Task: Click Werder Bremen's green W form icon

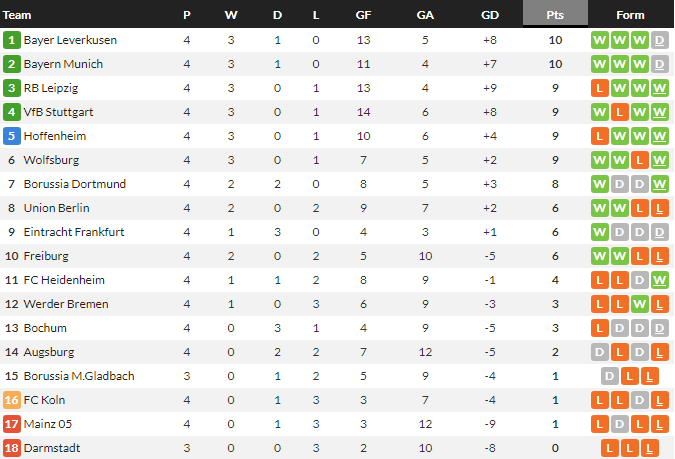Action: click(x=640, y=304)
